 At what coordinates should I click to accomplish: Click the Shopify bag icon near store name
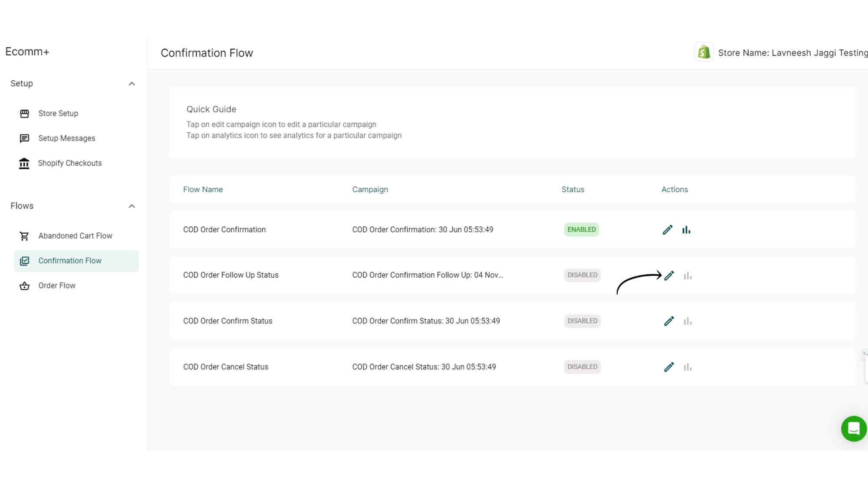click(704, 52)
